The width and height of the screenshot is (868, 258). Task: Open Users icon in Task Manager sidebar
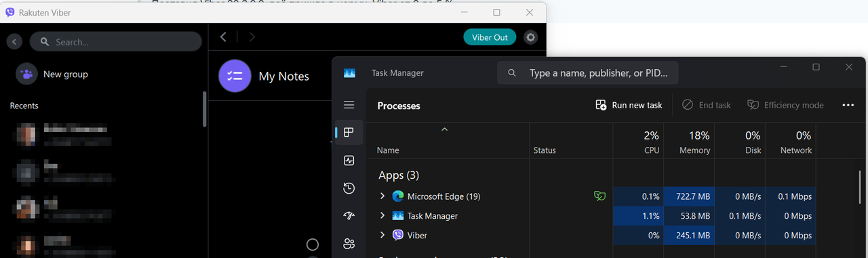pyautogui.click(x=349, y=244)
